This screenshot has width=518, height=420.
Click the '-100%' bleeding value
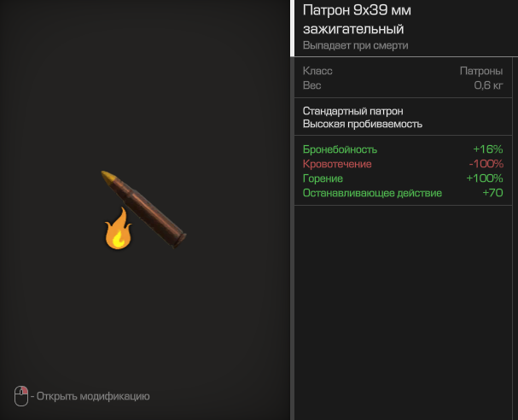(486, 164)
